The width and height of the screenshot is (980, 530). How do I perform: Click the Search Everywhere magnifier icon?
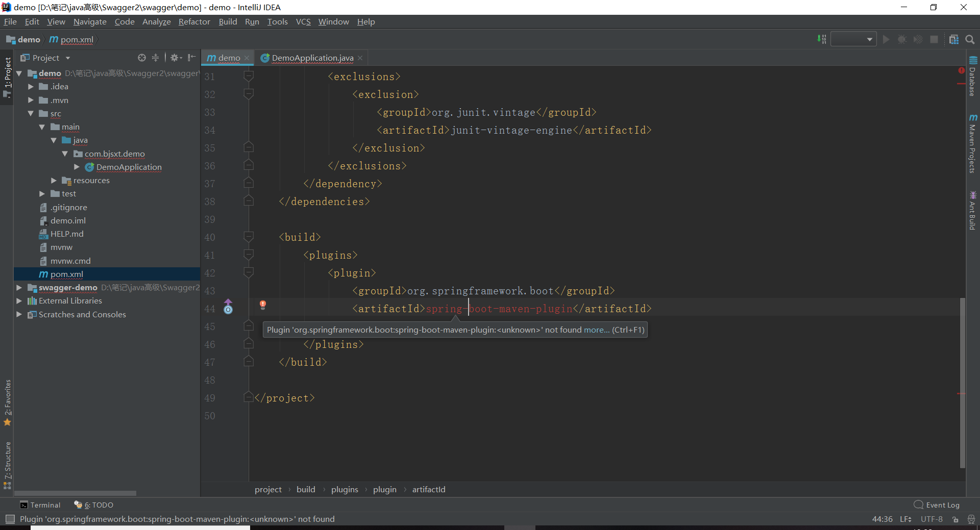970,39
